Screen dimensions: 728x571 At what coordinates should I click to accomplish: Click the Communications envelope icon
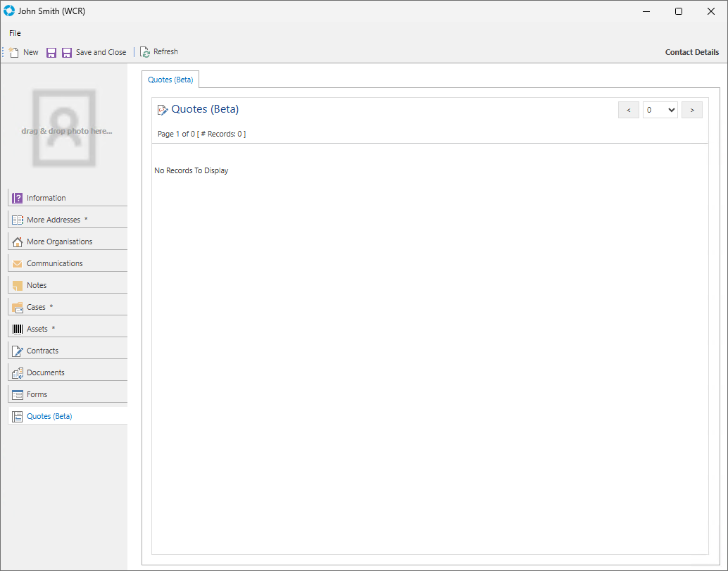(x=18, y=263)
